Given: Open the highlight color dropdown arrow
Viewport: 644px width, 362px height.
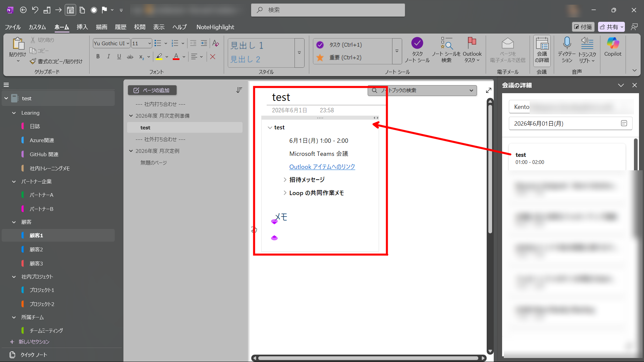Looking at the screenshot, I should click(167, 57).
